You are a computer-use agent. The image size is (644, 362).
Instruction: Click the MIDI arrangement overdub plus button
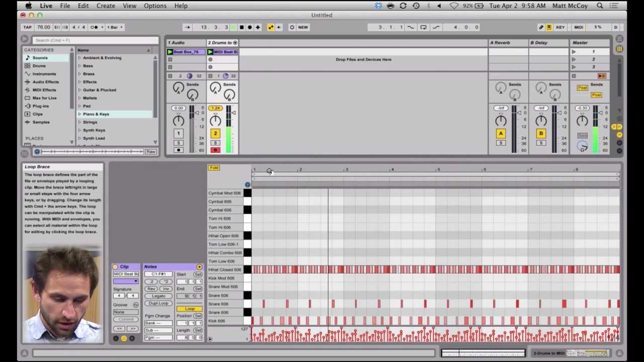point(258,27)
